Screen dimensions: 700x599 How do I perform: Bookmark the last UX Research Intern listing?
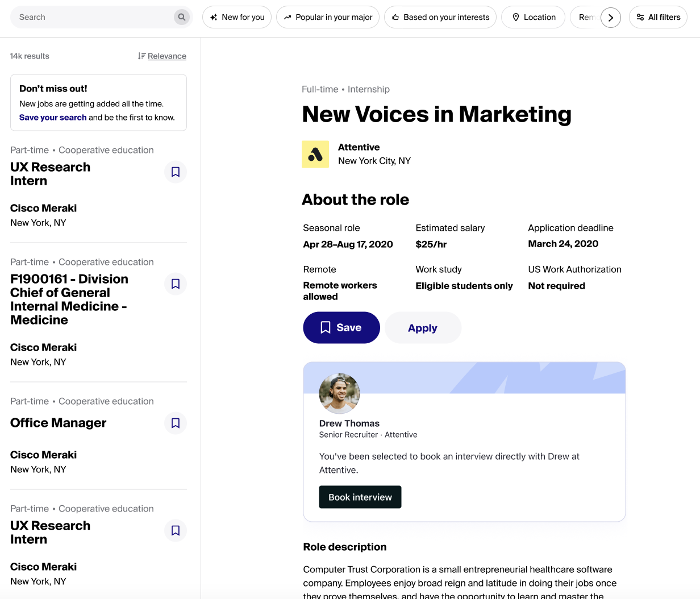[x=176, y=530]
